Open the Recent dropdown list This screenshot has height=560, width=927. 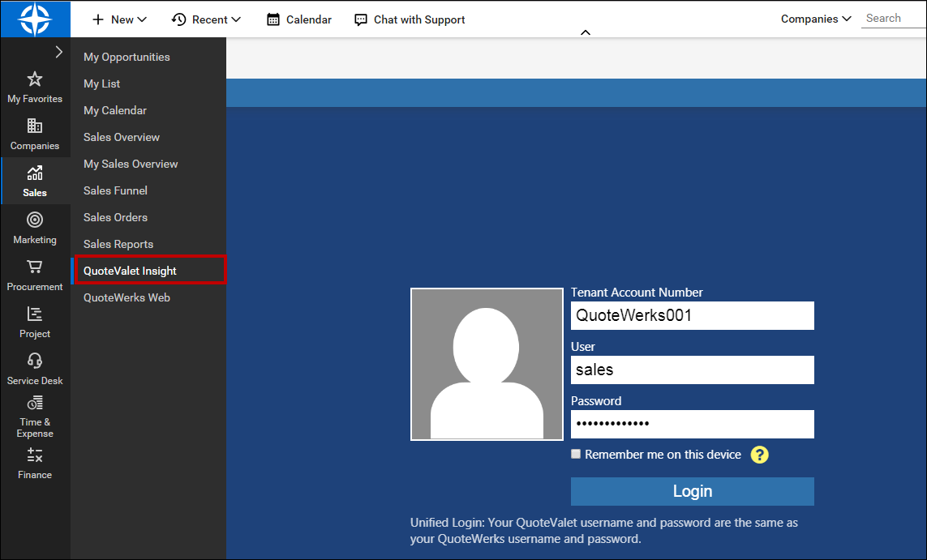coord(207,19)
